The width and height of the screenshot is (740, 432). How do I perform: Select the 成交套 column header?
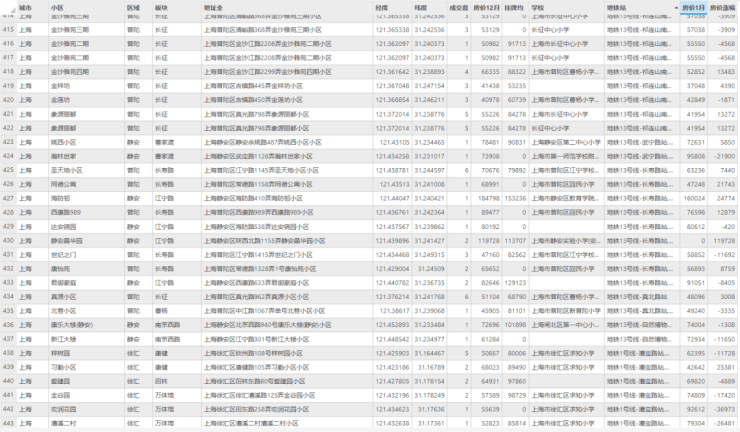[459, 8]
